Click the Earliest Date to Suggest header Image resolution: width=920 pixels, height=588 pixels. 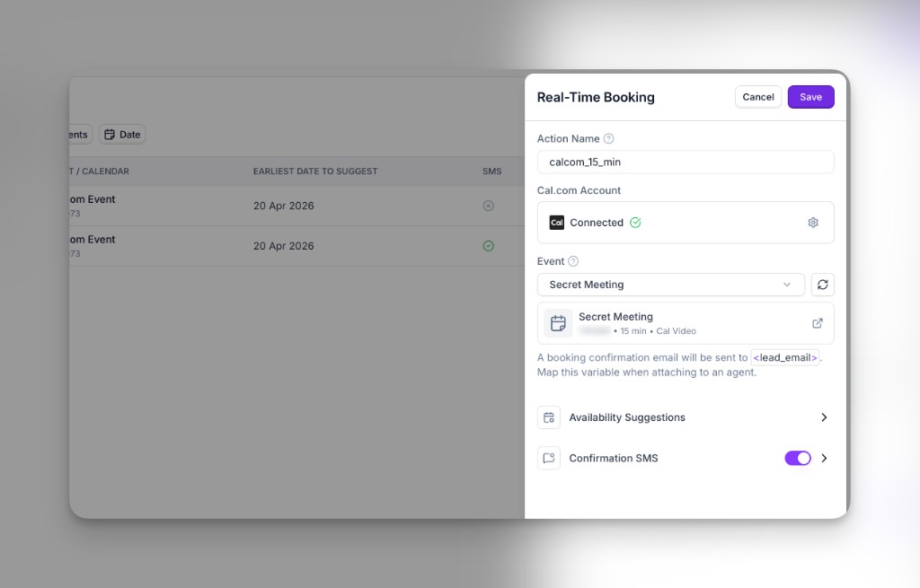314,171
